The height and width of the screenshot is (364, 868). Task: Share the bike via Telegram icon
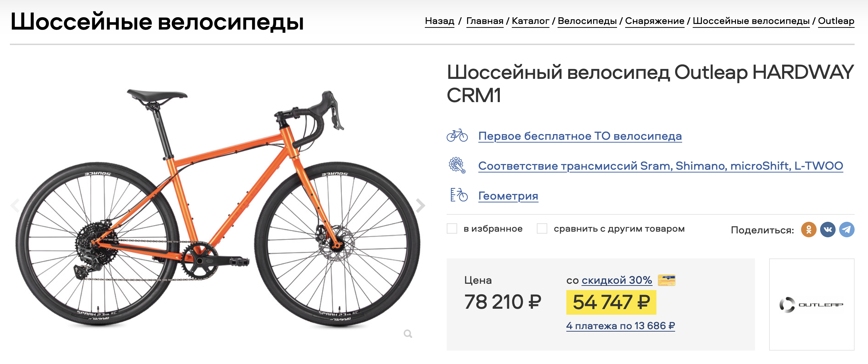point(847,230)
